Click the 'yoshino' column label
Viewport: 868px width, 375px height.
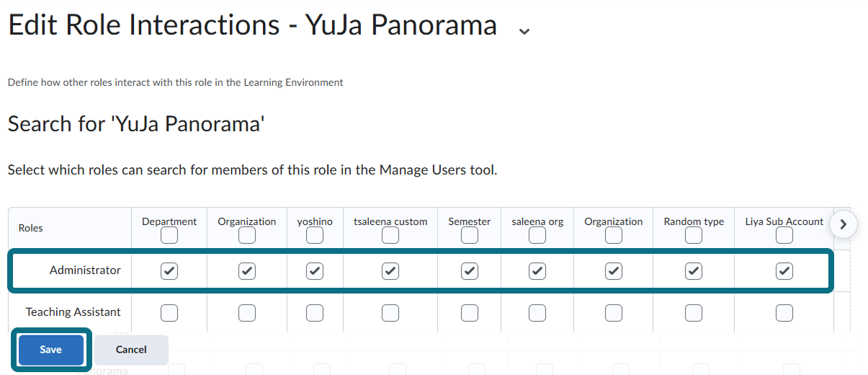(x=315, y=221)
